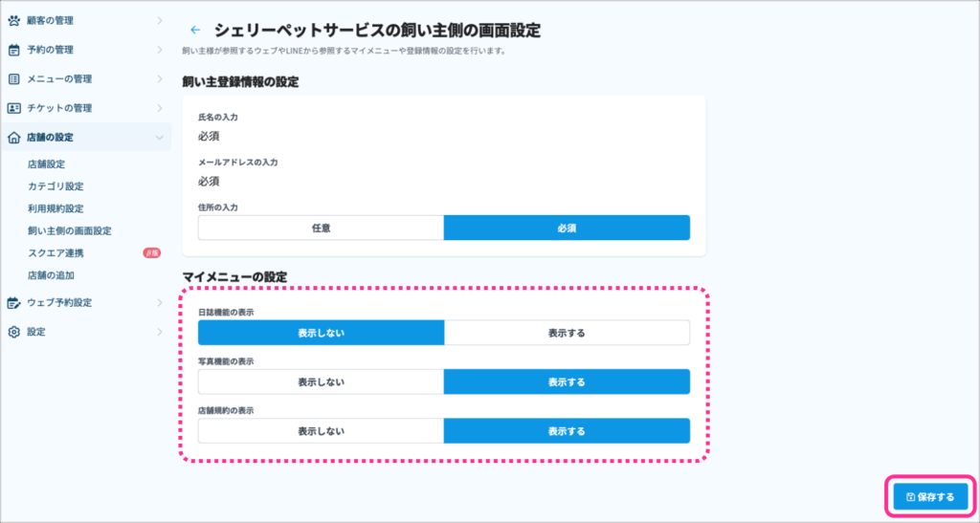Set 住所の入力 to 任意
Image resolution: width=980 pixels, height=523 pixels.
click(x=322, y=228)
